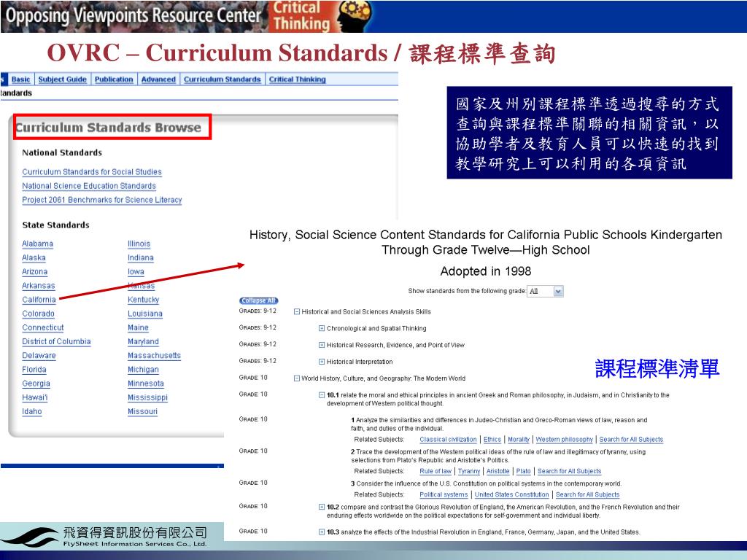Choose Mississippi state standards
This screenshot has width=747, height=560.
click(147, 397)
